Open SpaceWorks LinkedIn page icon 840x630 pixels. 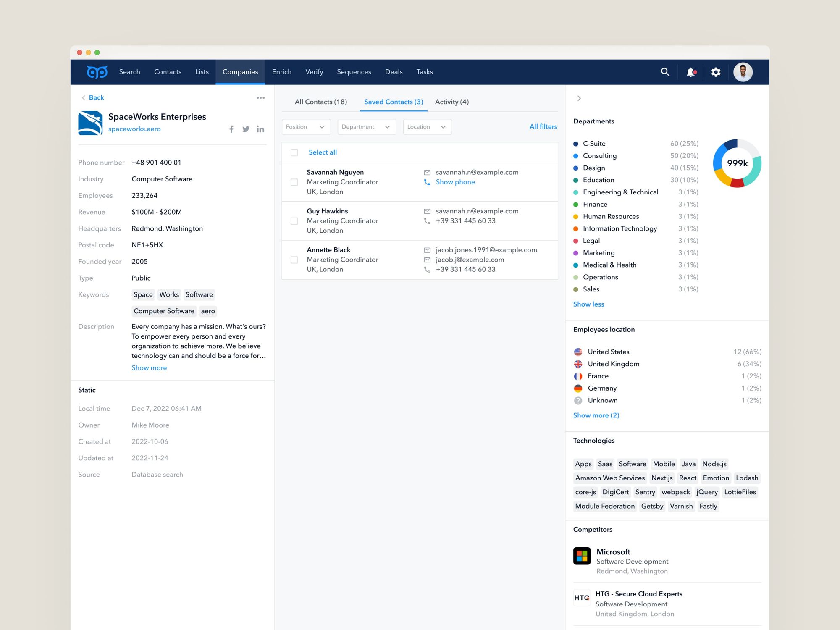260,129
